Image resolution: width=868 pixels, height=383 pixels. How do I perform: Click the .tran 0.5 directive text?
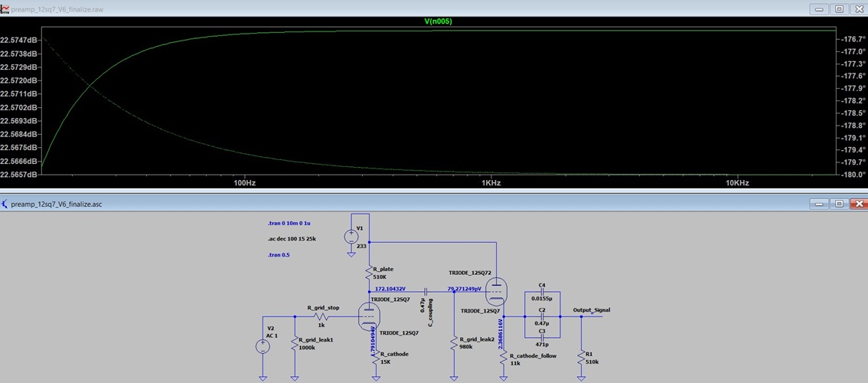point(278,254)
